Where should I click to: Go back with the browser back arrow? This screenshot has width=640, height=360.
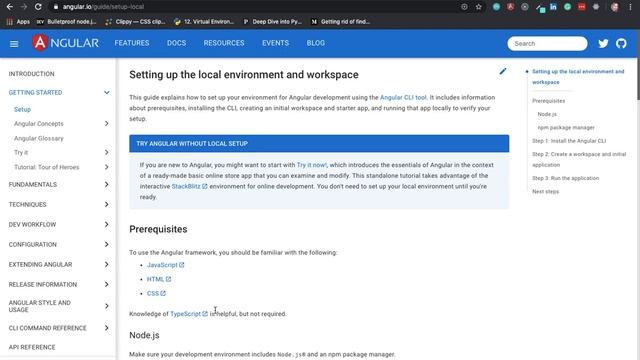[x=9, y=7]
